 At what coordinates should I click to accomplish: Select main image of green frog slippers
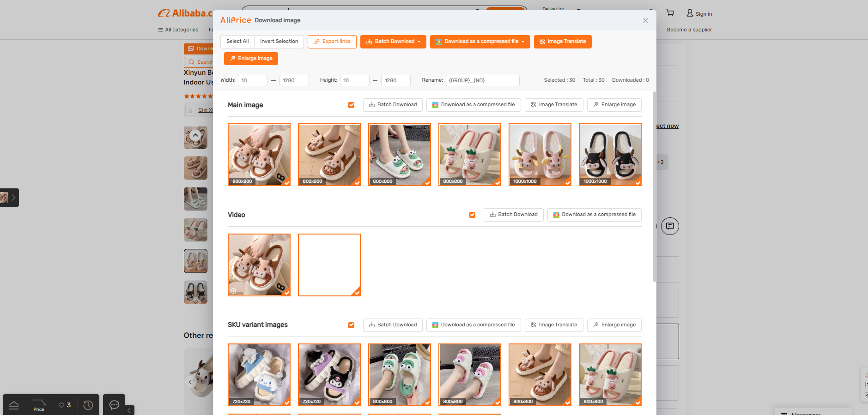(x=400, y=155)
